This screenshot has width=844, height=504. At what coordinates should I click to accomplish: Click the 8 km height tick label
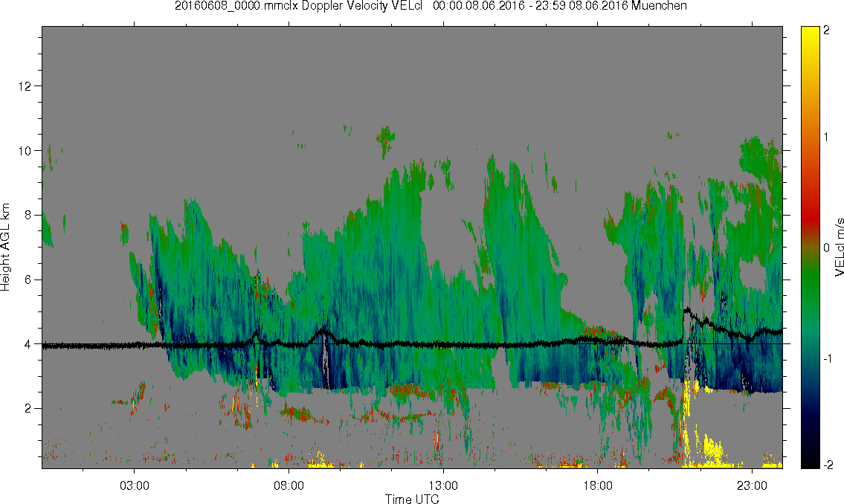[28, 215]
